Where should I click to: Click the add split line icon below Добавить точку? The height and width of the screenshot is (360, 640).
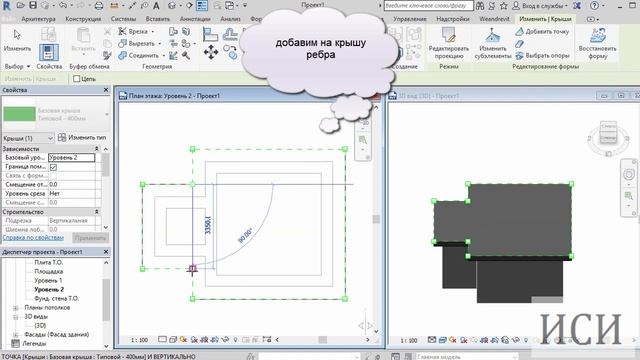(x=519, y=43)
